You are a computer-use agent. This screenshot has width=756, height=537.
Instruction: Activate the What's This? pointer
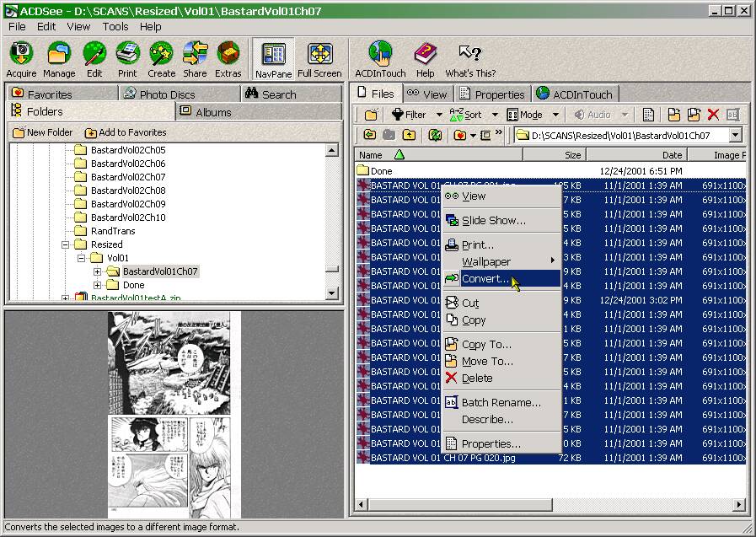[470, 59]
